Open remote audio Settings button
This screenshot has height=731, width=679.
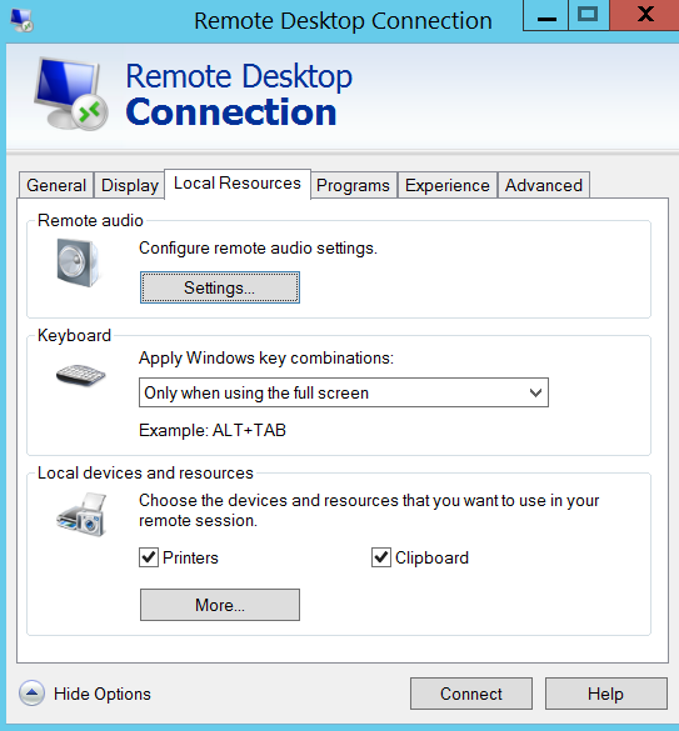coord(220,288)
